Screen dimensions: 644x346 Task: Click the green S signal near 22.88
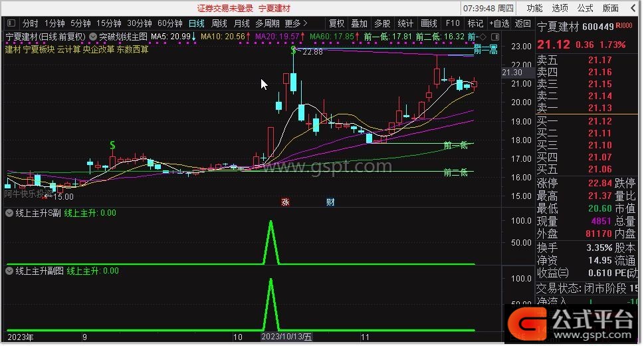coord(293,50)
